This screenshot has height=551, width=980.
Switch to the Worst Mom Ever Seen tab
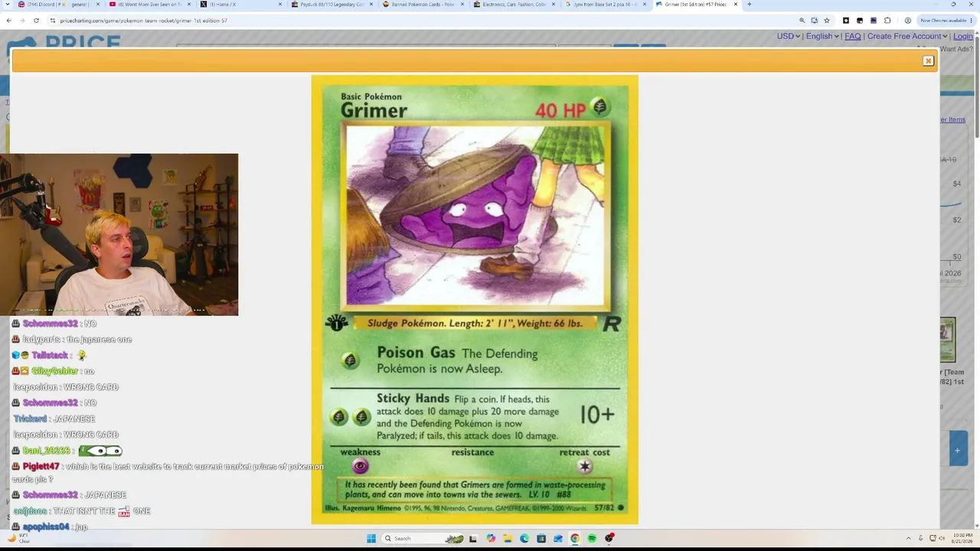point(149,5)
